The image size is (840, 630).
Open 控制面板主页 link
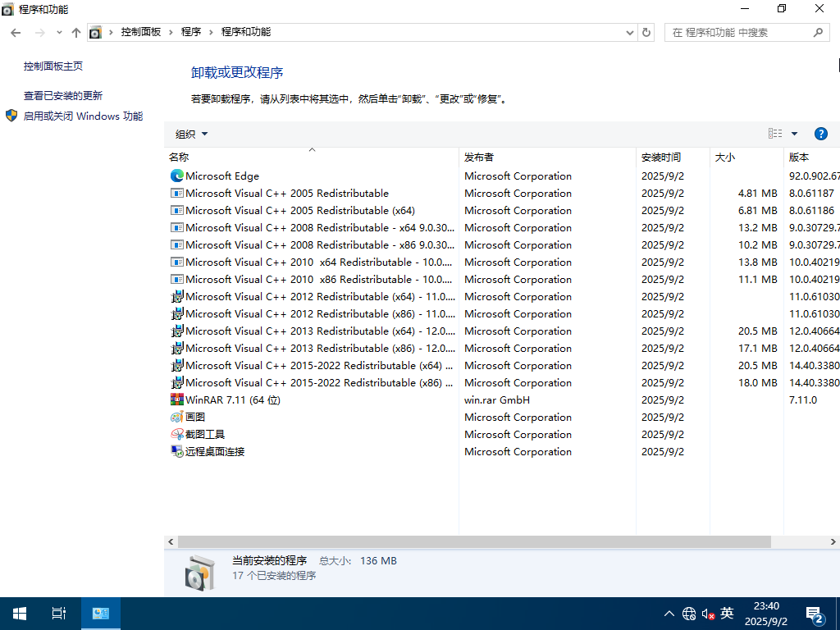[53, 66]
